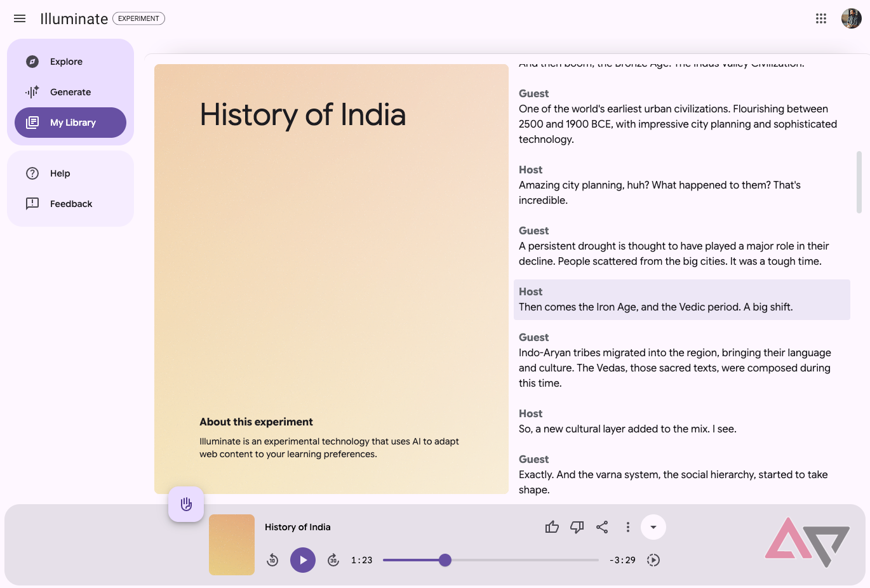Click the EXPERIMENT badge
Image resolution: width=870 pixels, height=588 pixels.
click(x=138, y=18)
